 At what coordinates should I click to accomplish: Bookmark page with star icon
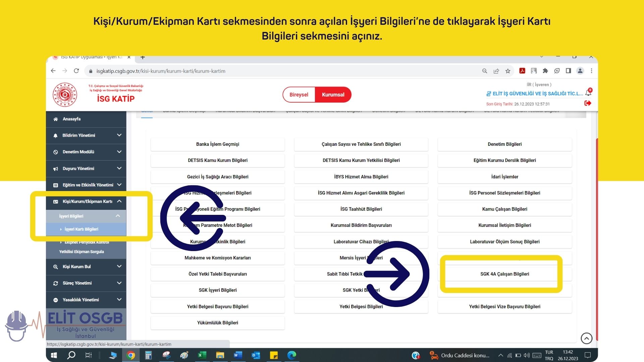coord(508,71)
